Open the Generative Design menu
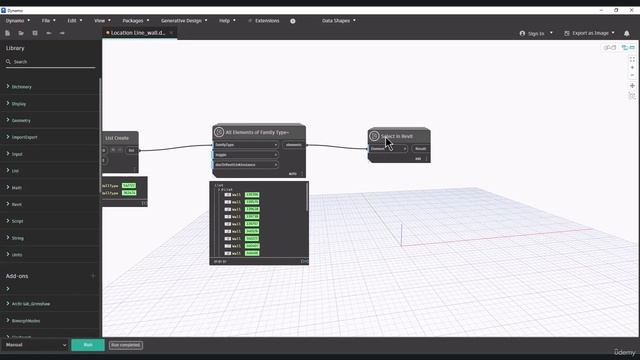The image size is (640, 360). pyautogui.click(x=184, y=20)
